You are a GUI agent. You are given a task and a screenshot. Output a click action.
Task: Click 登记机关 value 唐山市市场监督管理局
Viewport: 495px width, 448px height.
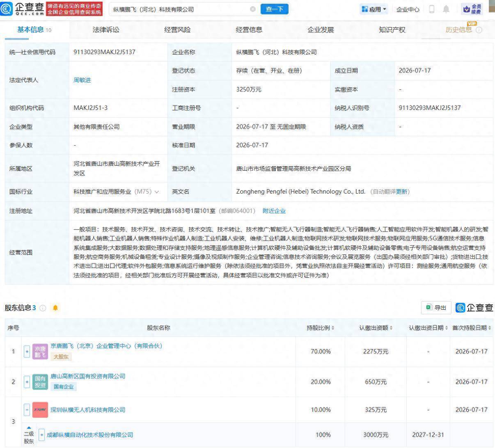tap(293, 169)
